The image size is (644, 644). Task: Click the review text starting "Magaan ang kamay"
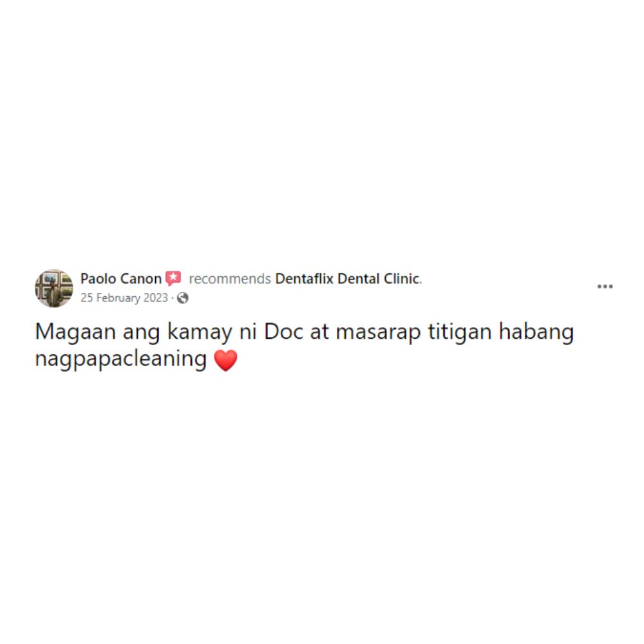[305, 345]
